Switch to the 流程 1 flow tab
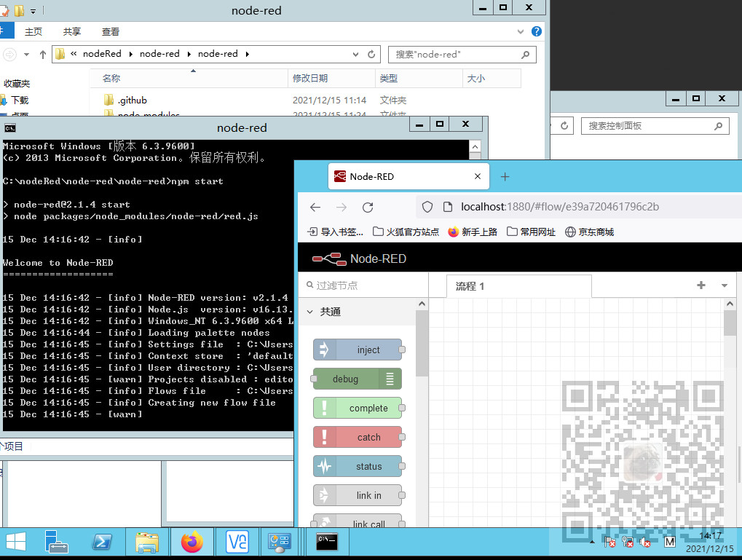This screenshot has width=742, height=560. coord(518,286)
